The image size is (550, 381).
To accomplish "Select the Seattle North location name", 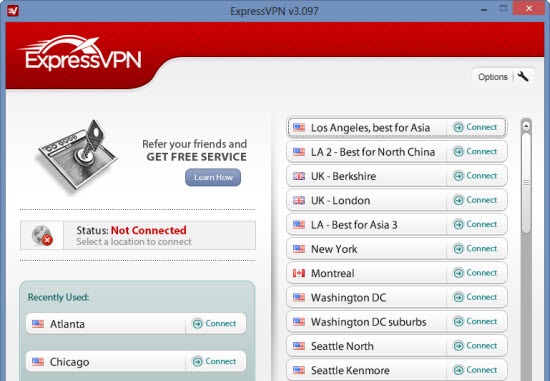I will [x=342, y=346].
